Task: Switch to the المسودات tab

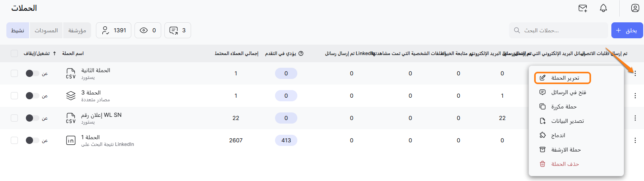Action: click(x=46, y=30)
